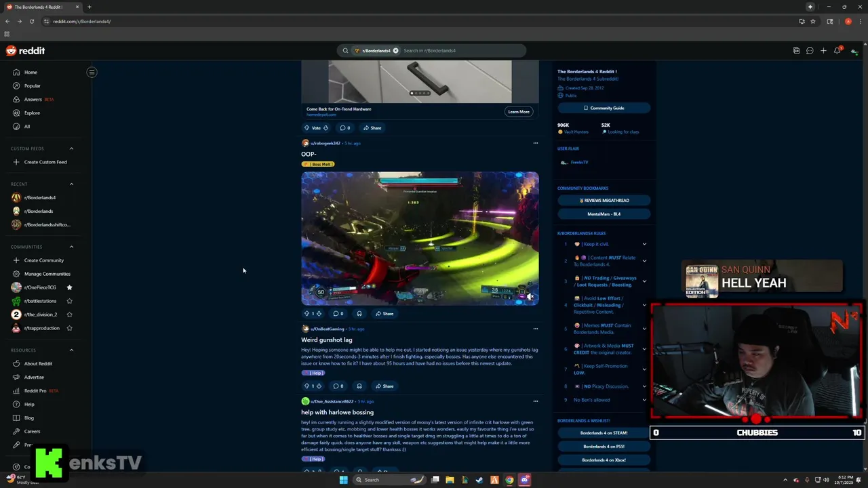Open the Reddit home logo

[25, 51]
